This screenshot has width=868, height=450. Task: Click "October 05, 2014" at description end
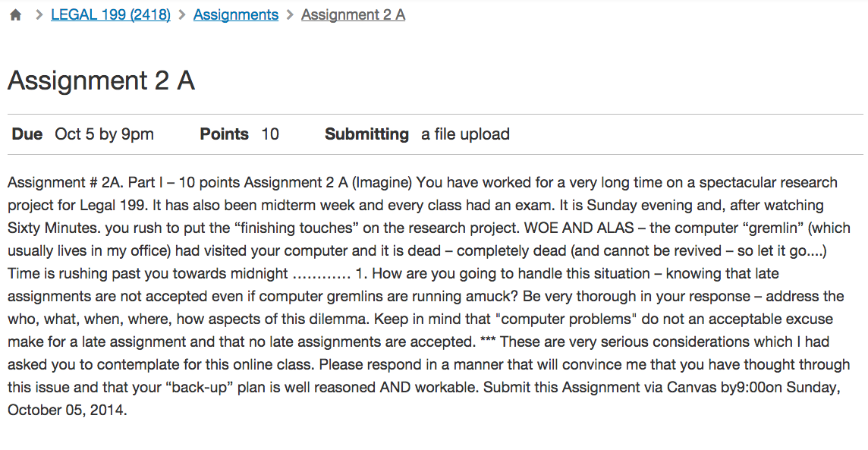(x=67, y=410)
